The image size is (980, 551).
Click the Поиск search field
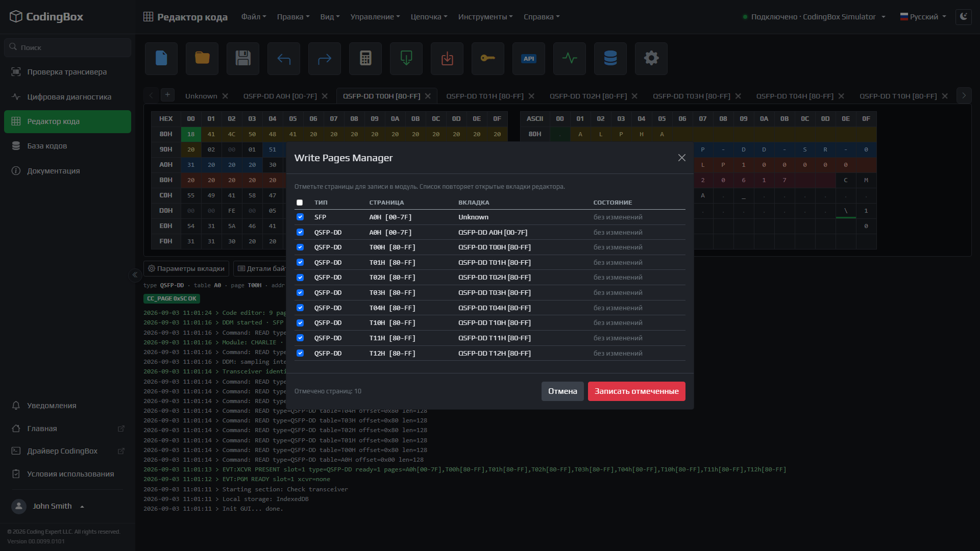[x=67, y=47]
